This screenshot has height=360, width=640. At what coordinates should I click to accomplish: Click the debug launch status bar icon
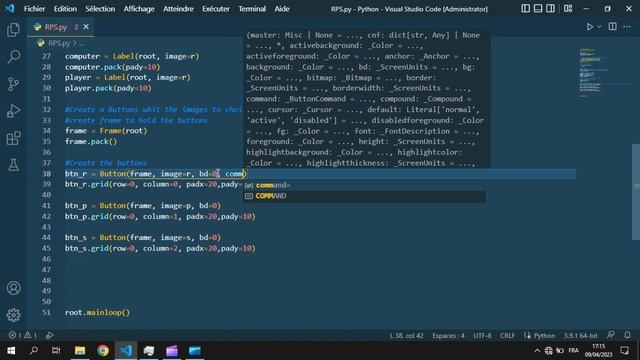(x=50, y=336)
